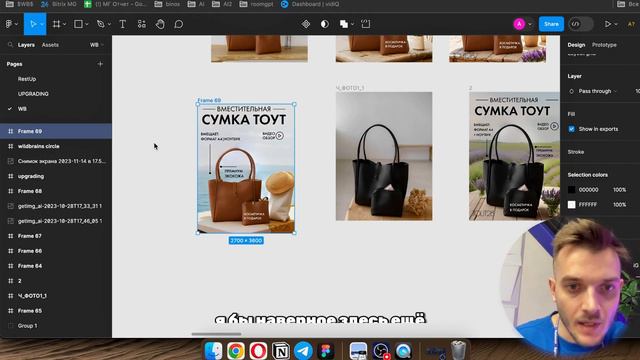The image size is (640, 360).
Task: Click the Share button
Action: click(551, 24)
